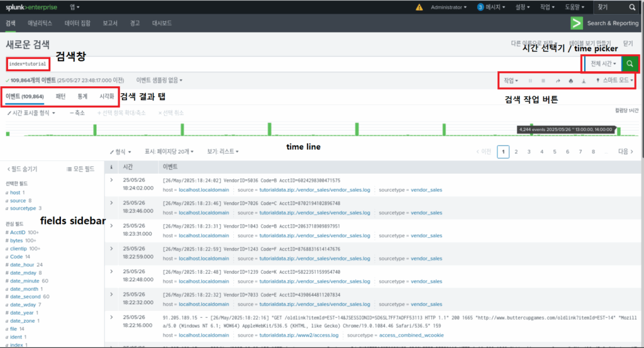Image resolution: width=644 pixels, height=348 pixels.
Task: Hide the fields sidebar with 필드 숨기기
Action: (x=22, y=169)
